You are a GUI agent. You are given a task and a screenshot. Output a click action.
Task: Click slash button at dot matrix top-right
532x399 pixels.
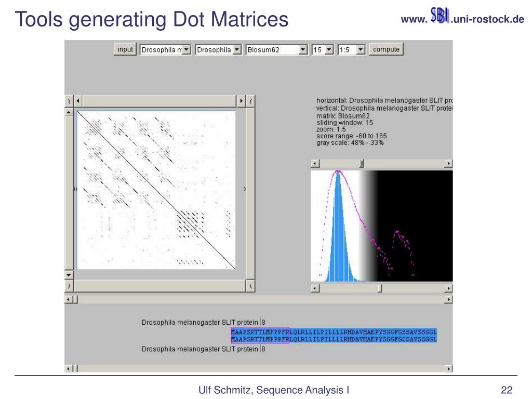click(x=250, y=101)
